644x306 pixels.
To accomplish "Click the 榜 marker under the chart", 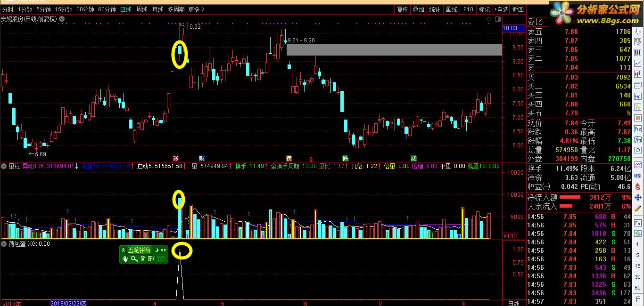I will click(289, 158).
